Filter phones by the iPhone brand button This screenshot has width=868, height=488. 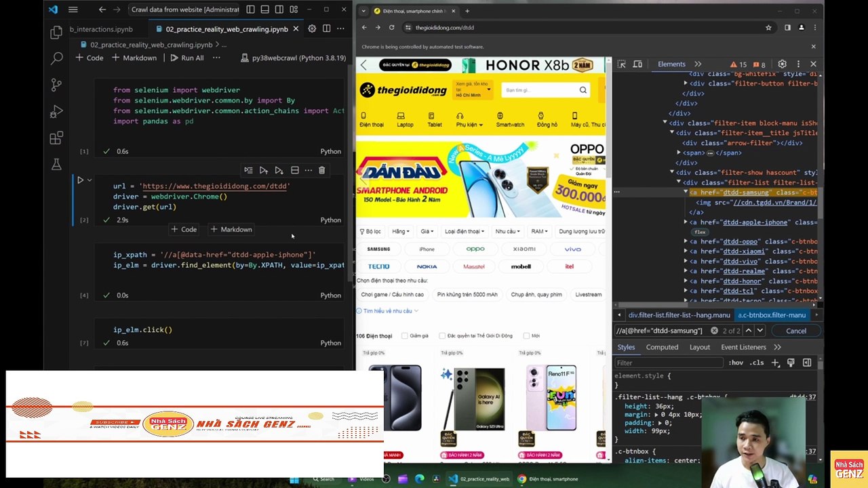tap(427, 249)
